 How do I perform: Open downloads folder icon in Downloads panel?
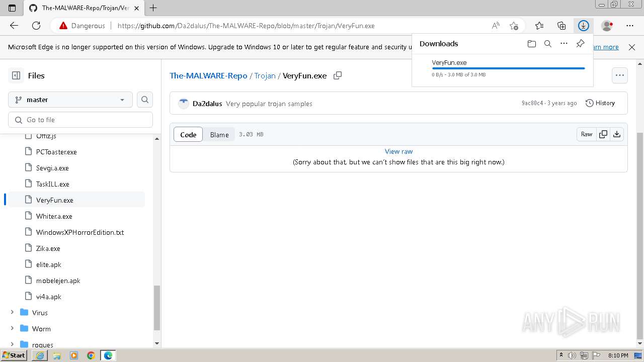[532, 44]
